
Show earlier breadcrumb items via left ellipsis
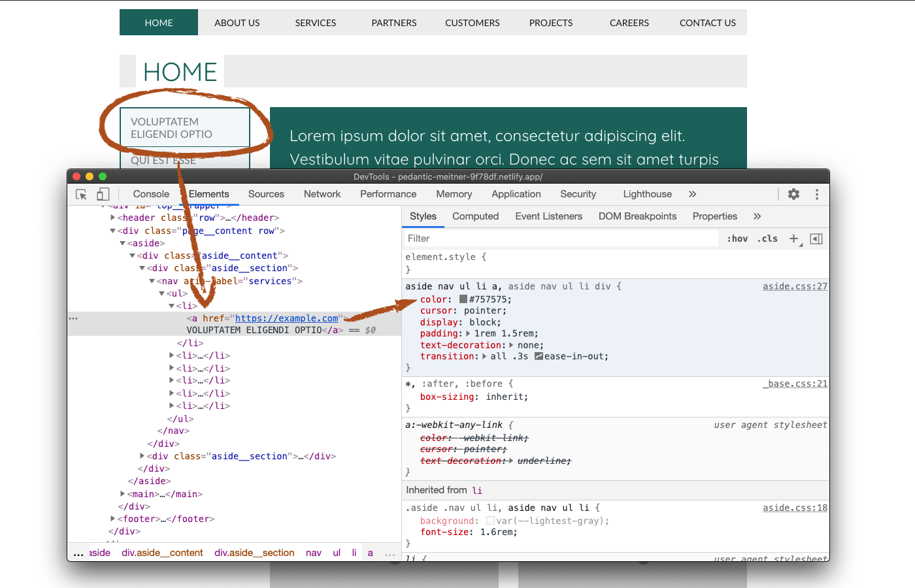[x=78, y=553]
